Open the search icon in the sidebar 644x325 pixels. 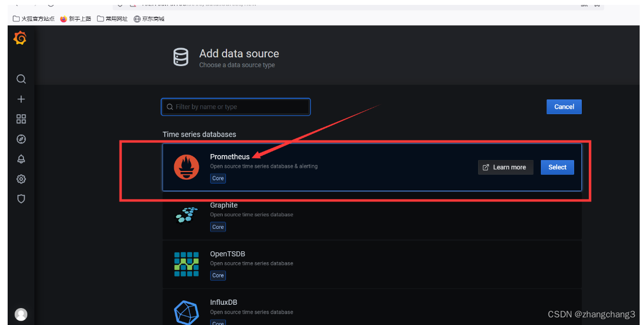[x=21, y=79]
